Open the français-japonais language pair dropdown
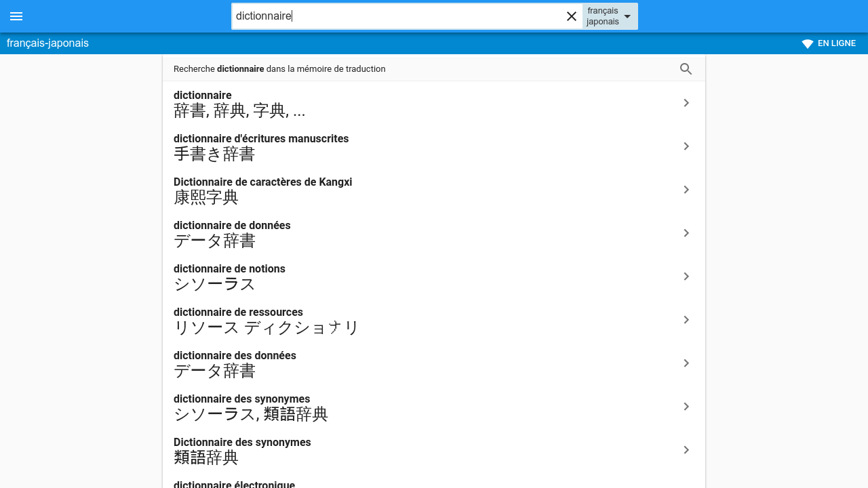Screen dimensions: 868x488 (x=610, y=16)
